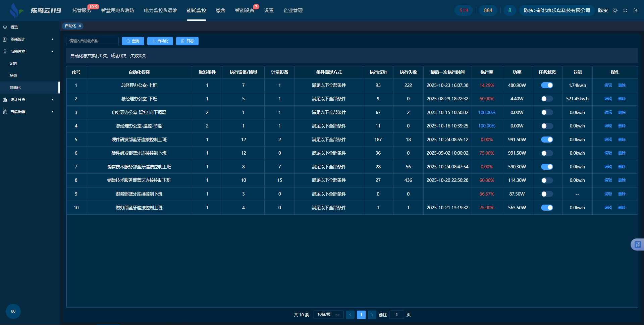
Task: Click the 概览 layers icon in sidebar
Action: pos(5,27)
